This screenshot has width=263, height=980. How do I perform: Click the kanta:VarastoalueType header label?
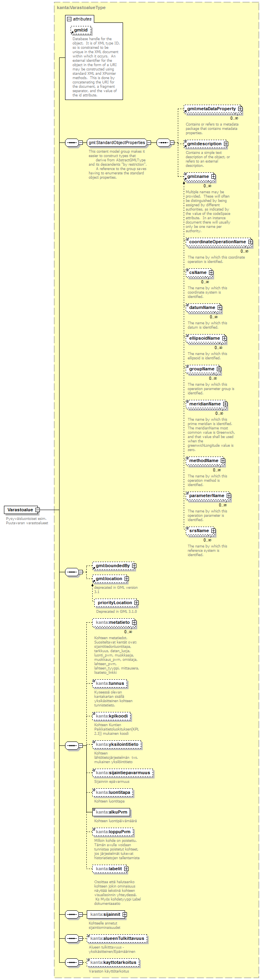pyautogui.click(x=81, y=7)
